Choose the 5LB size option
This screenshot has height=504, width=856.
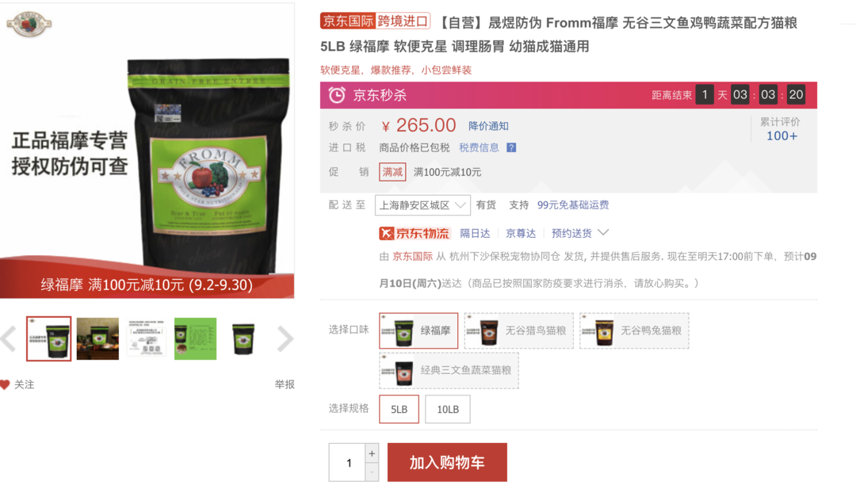tap(399, 409)
